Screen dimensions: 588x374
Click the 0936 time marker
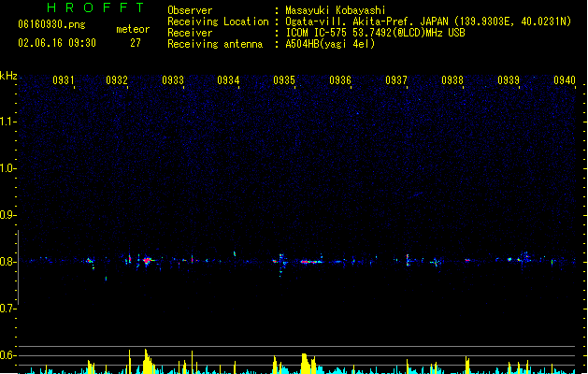coord(340,80)
